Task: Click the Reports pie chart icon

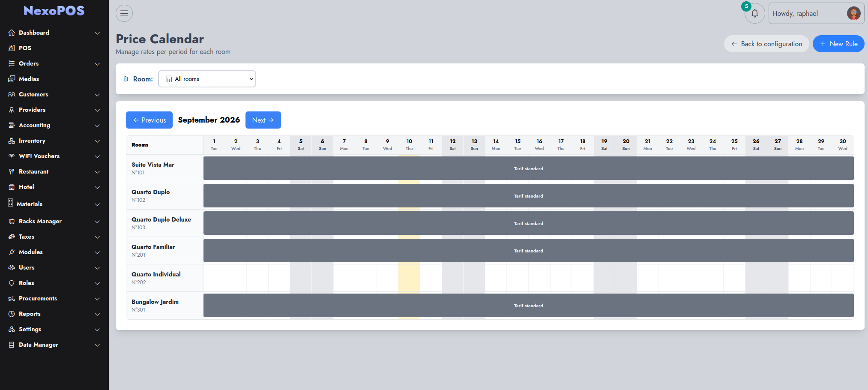Action: (12, 314)
